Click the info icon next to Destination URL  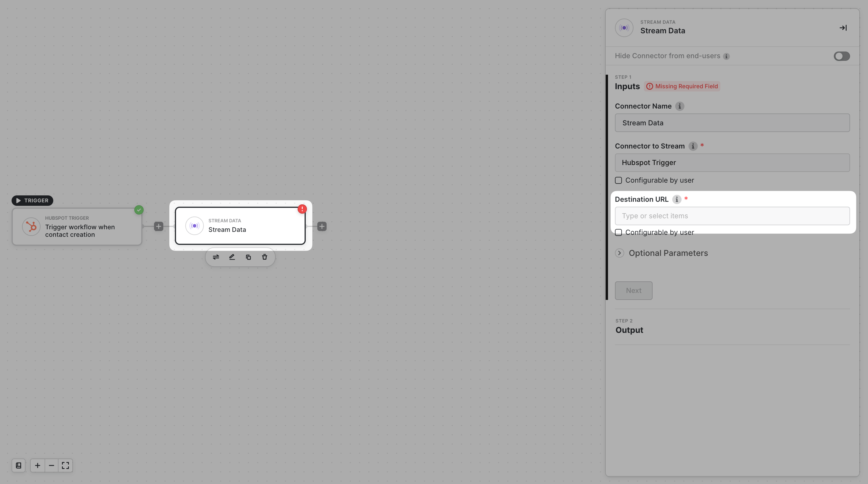[677, 199]
